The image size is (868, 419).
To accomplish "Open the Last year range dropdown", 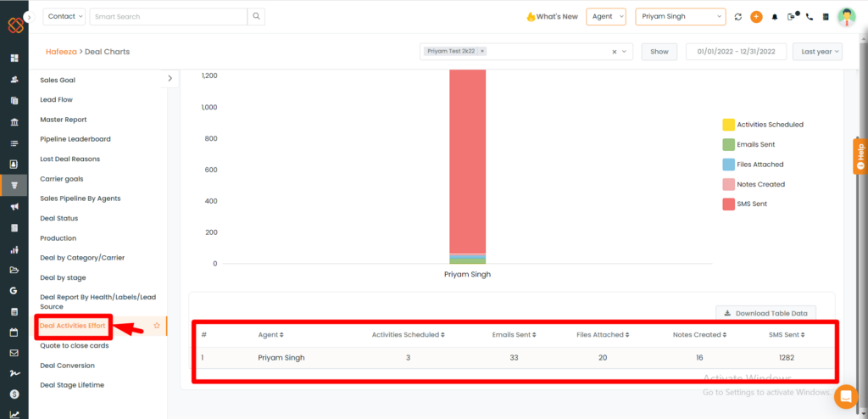I will click(817, 52).
